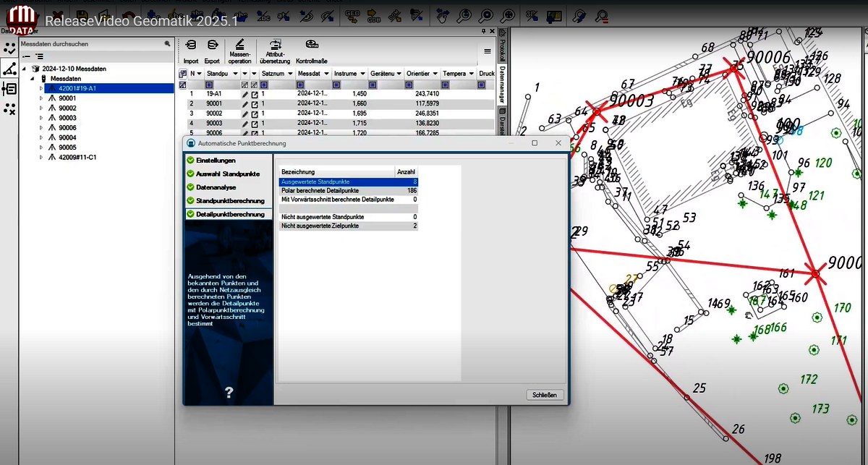Select row Ausgewertete Standpunkte

click(349, 182)
